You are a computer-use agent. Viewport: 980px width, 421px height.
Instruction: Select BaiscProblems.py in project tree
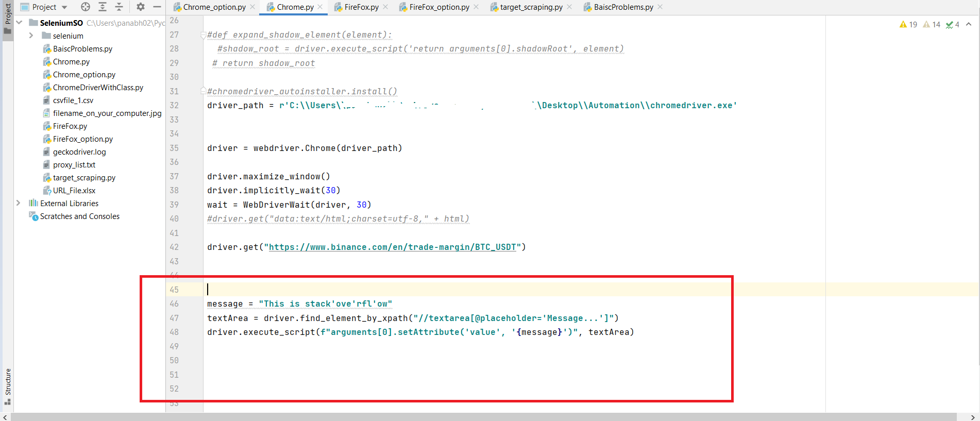coord(82,48)
